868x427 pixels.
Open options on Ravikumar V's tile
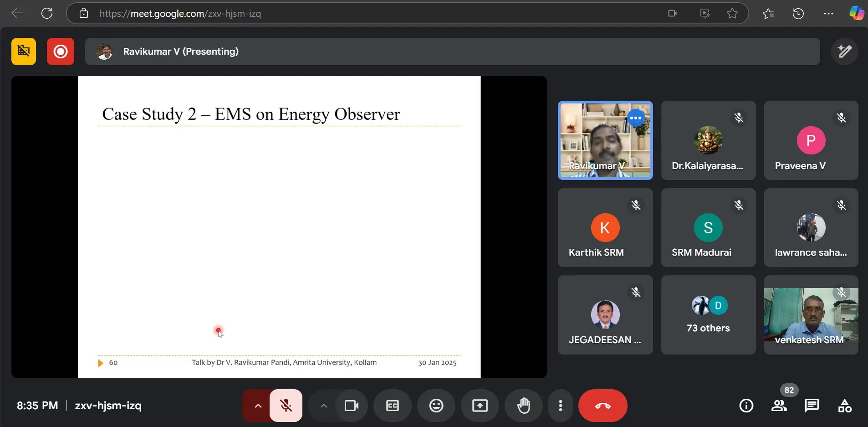click(x=636, y=118)
